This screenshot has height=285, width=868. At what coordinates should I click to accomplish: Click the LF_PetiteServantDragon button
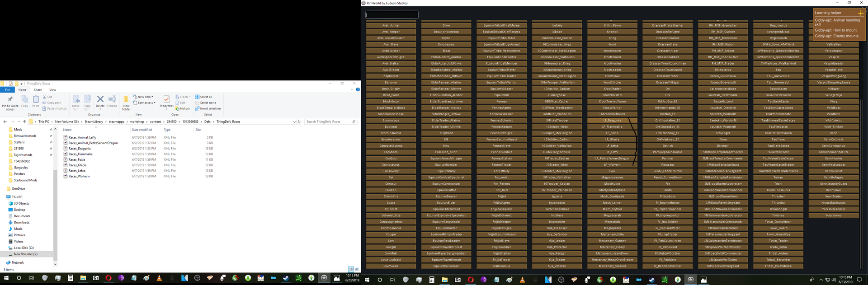612,159
